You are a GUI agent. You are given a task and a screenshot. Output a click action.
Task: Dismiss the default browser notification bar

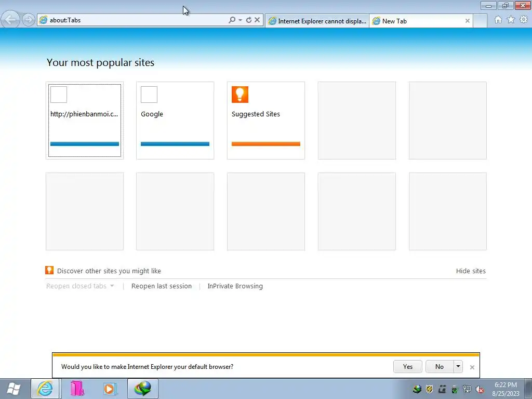click(x=472, y=367)
